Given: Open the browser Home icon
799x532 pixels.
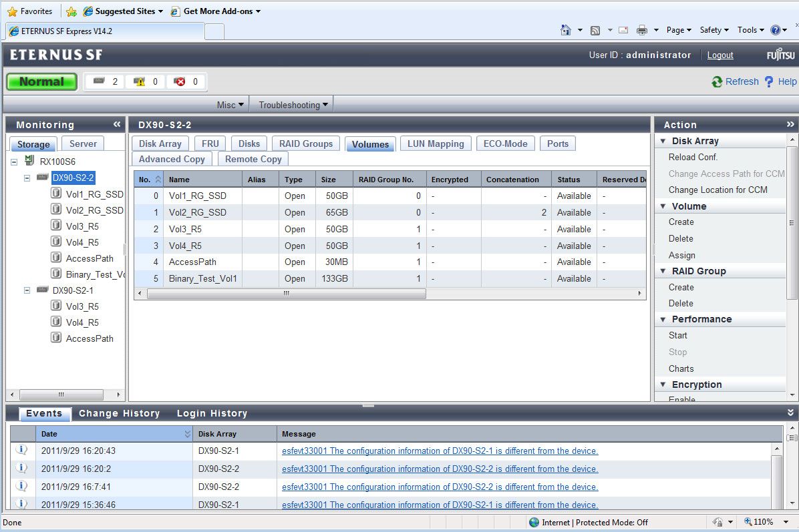Looking at the screenshot, I should click(566, 30).
